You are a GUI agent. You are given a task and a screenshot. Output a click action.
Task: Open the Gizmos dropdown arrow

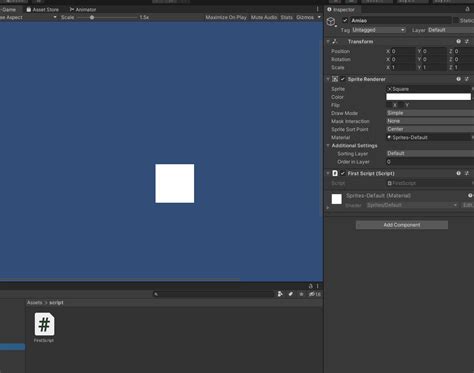click(x=319, y=17)
